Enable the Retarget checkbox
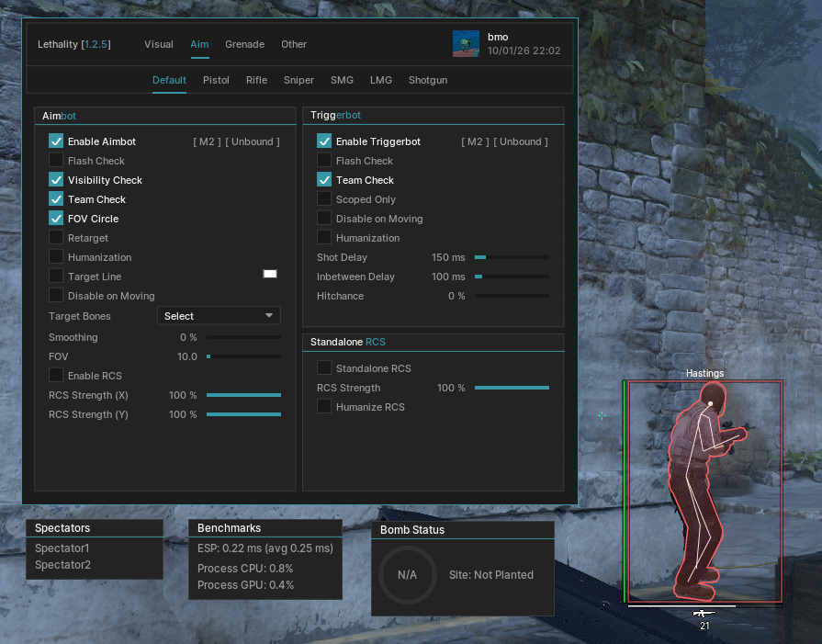 pyautogui.click(x=56, y=238)
